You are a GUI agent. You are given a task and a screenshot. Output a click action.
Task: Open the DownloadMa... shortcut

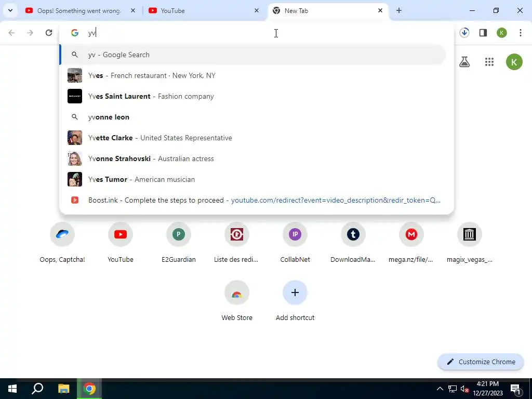[353, 243]
